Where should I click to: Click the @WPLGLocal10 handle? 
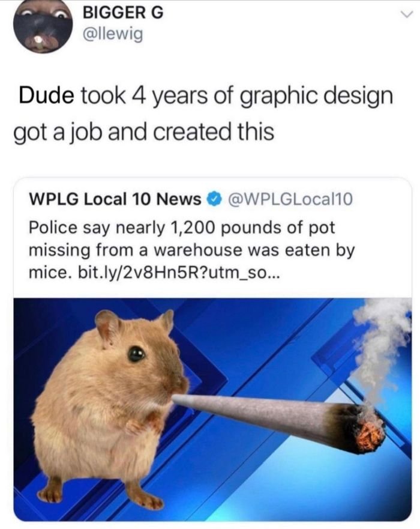tap(290, 199)
